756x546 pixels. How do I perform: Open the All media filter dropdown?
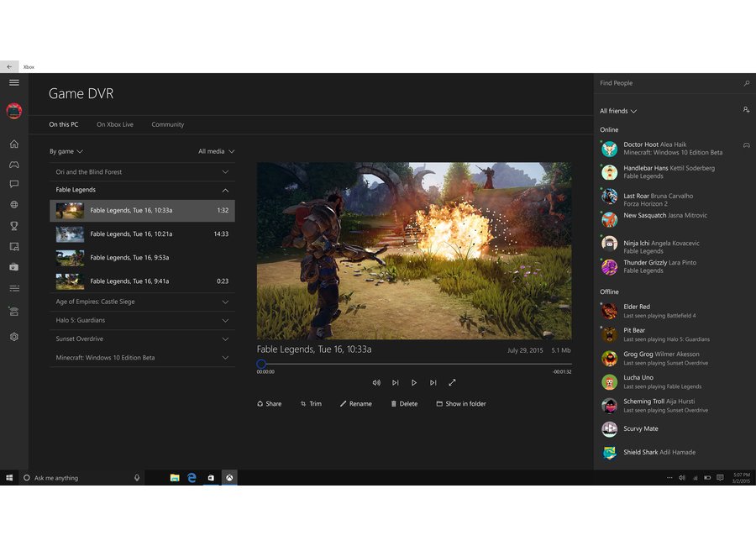pyautogui.click(x=216, y=151)
